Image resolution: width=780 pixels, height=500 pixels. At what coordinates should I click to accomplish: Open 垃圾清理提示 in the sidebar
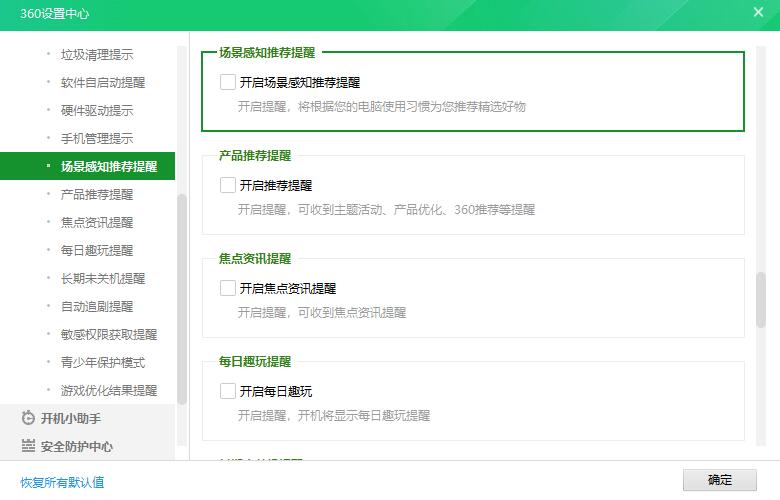(97, 54)
